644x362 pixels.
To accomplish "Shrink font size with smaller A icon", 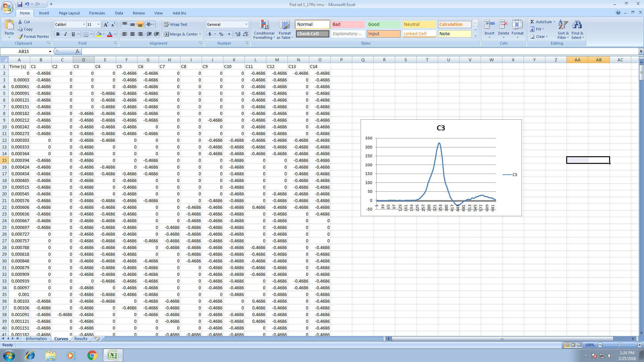I will click(113, 24).
